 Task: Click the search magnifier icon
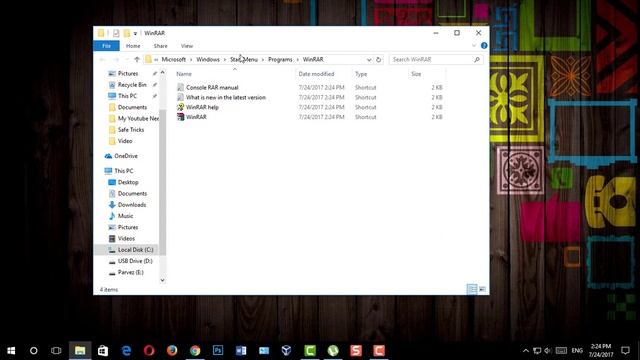point(477,60)
